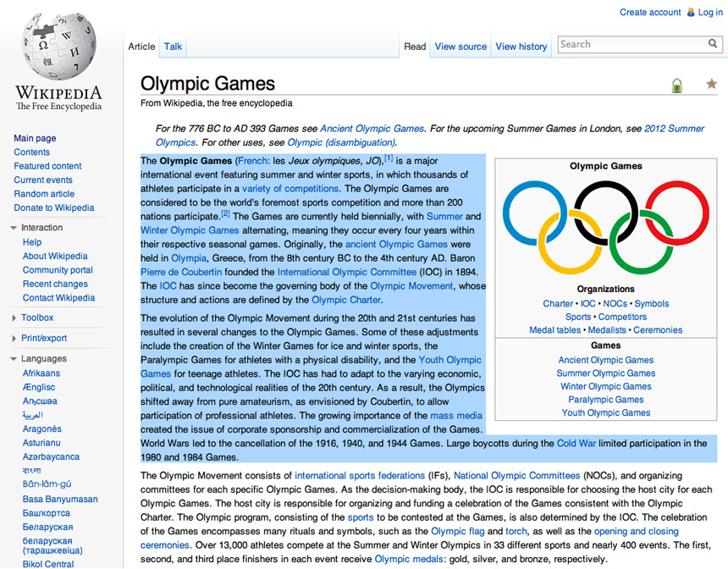This screenshot has height=569, width=728.
Task: Open Contact Wikipedia link
Action: [59, 298]
